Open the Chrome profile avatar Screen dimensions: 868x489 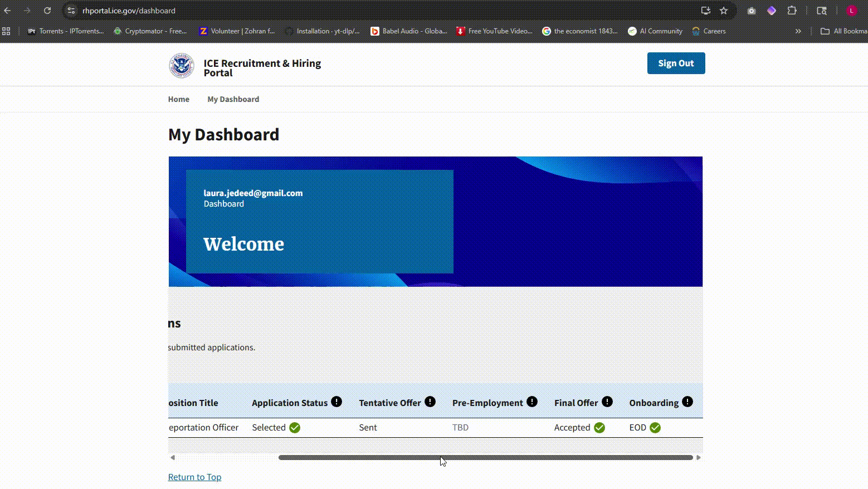pos(851,11)
